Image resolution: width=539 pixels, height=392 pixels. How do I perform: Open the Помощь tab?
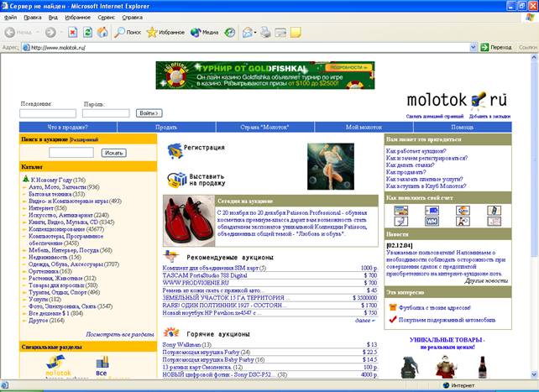(x=463, y=127)
